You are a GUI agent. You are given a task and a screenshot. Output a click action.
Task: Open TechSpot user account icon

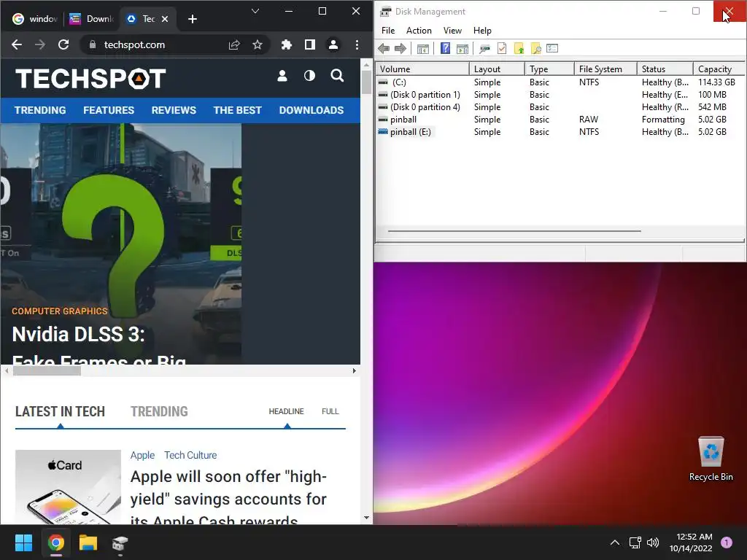tap(282, 76)
